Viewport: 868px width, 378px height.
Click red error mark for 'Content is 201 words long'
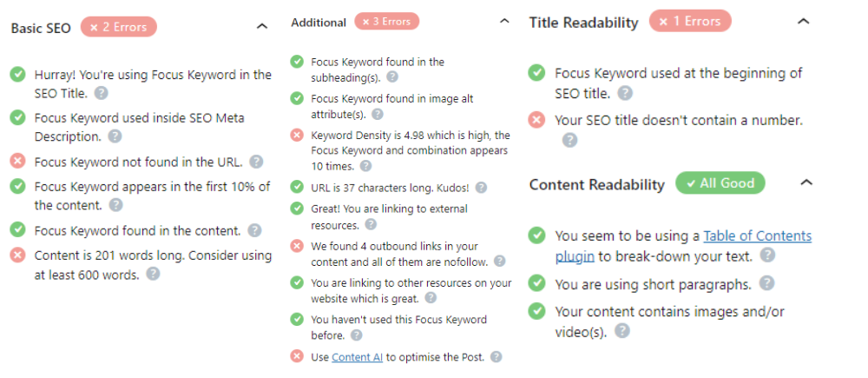tap(17, 255)
